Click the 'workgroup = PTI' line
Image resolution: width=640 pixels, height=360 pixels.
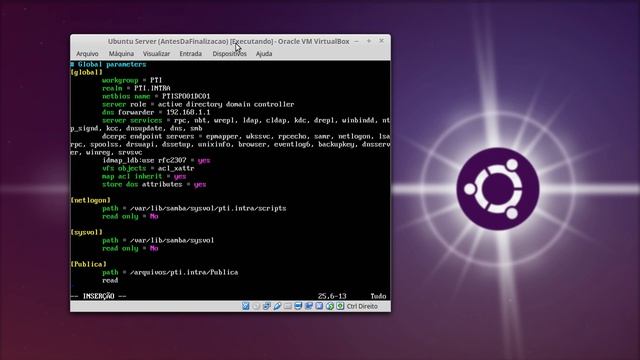132,80
